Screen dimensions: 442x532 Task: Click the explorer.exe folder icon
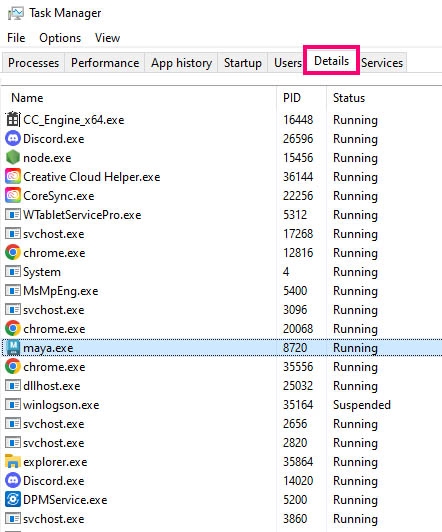[13, 461]
